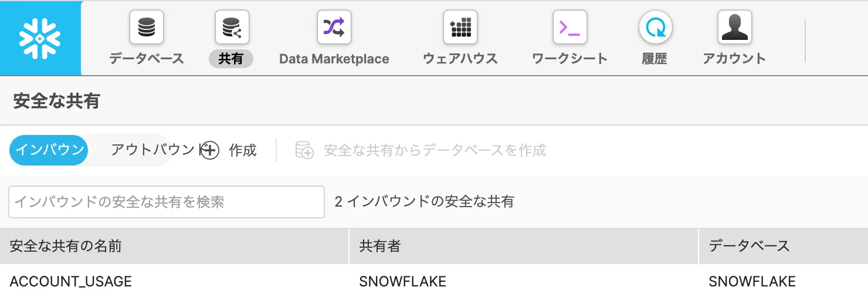Screen dimensions: 868x297
Task: Switch to インバウンド (Inbound) toggle
Action: click(x=49, y=150)
